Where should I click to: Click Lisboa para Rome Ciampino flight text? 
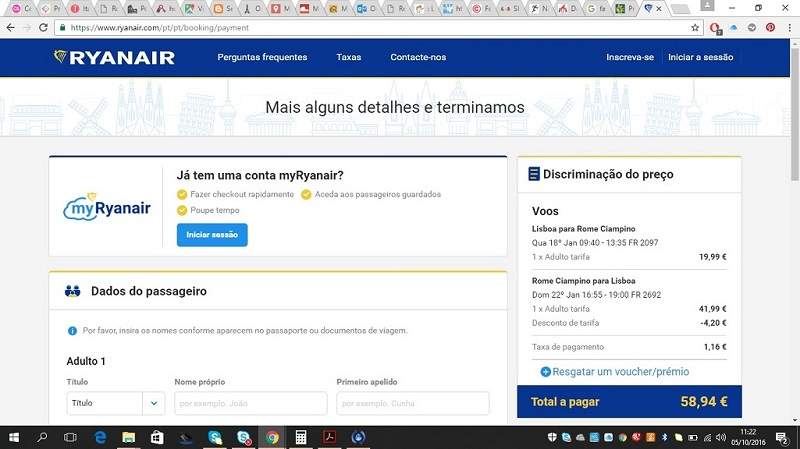583,229
